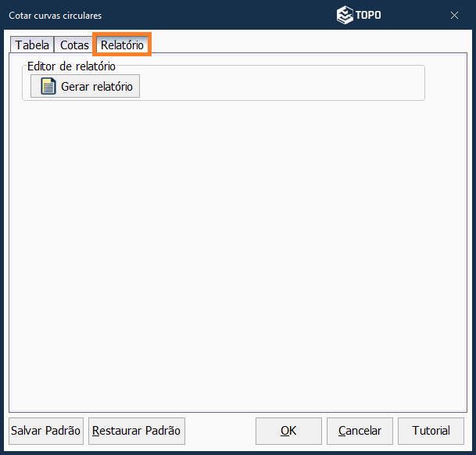
Task: Click blank space right of Gerar relatório button
Action: (281, 86)
